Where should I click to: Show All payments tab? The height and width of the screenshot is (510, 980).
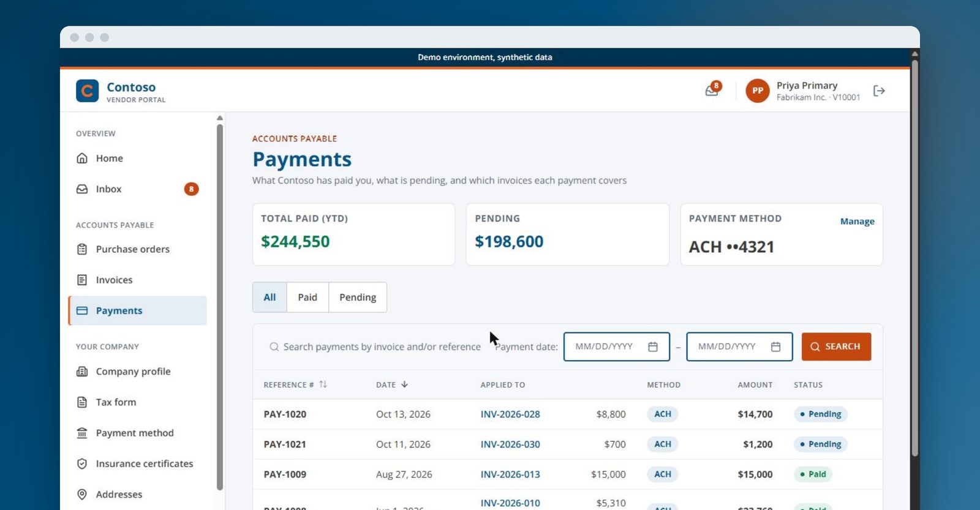point(269,297)
